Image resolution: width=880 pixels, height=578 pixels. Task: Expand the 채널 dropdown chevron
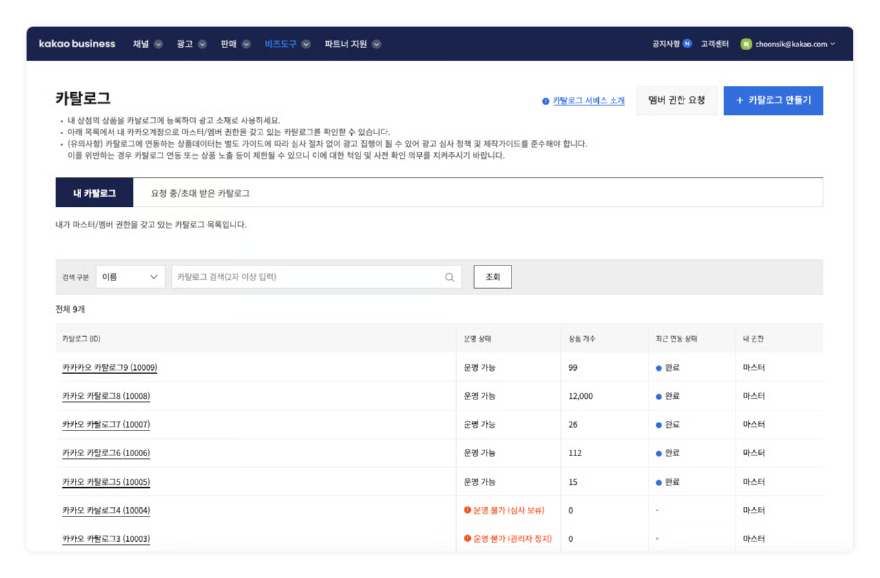(x=158, y=44)
